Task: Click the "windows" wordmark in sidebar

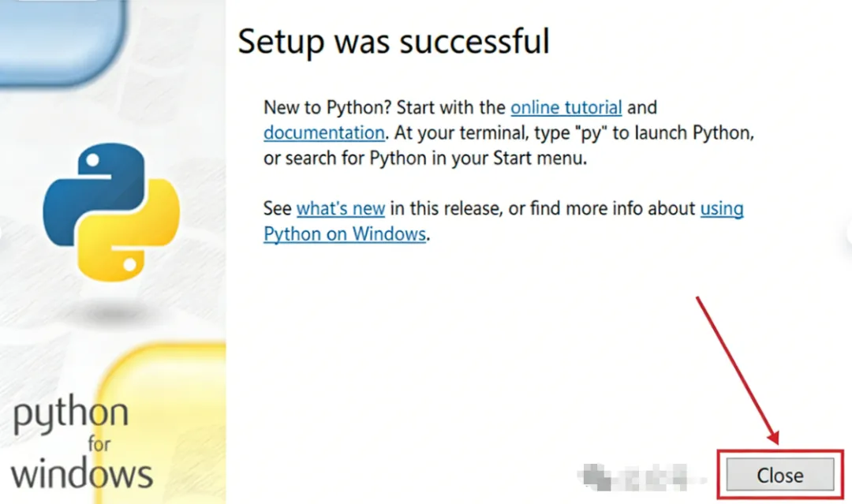Action: click(81, 473)
